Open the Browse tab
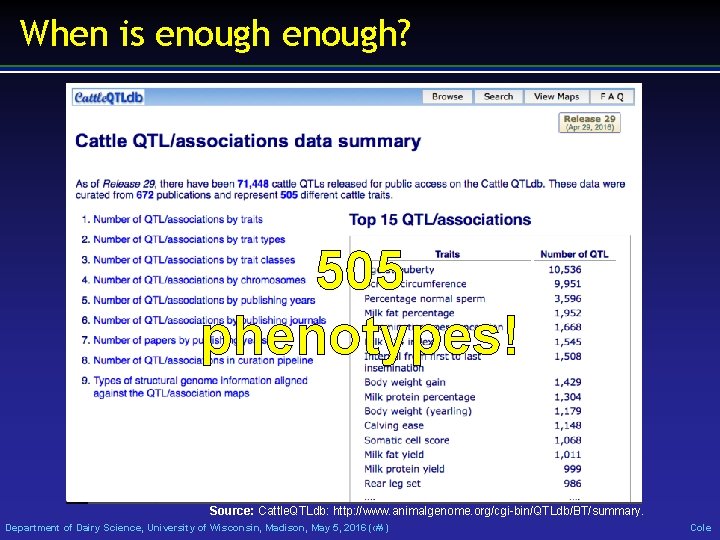 (x=447, y=97)
